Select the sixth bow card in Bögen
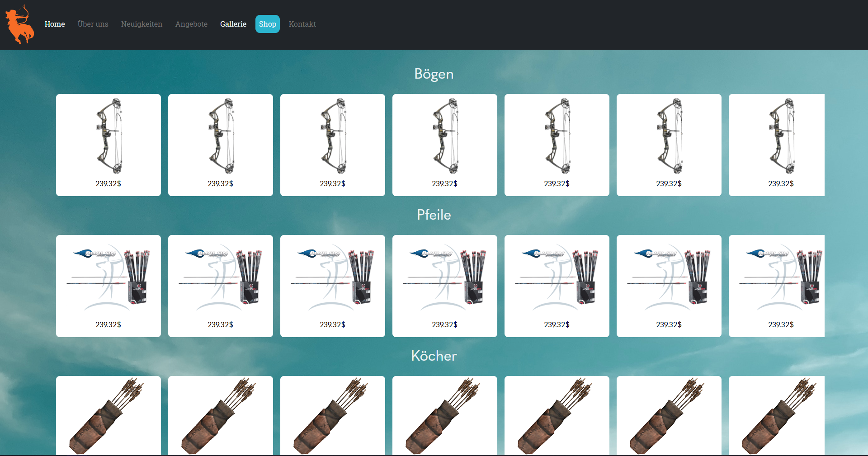This screenshot has width=868, height=456. tap(669, 145)
